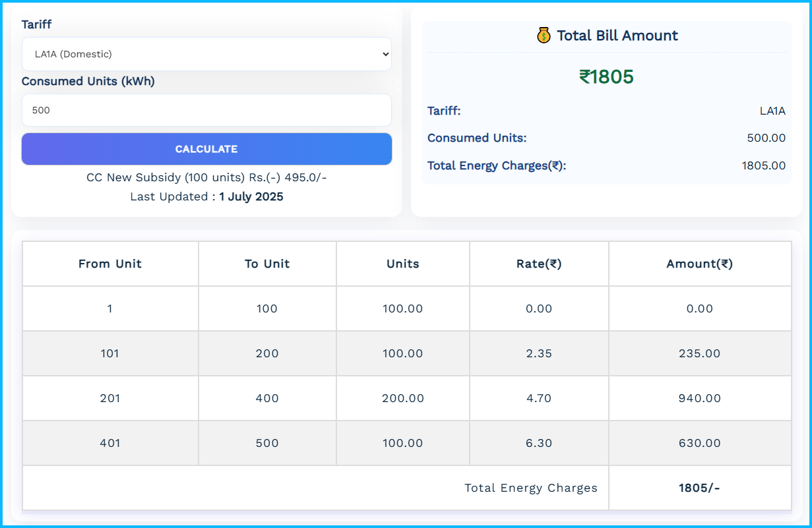The width and height of the screenshot is (812, 528).
Task: Click the CALCULATE button
Action: [206, 149]
